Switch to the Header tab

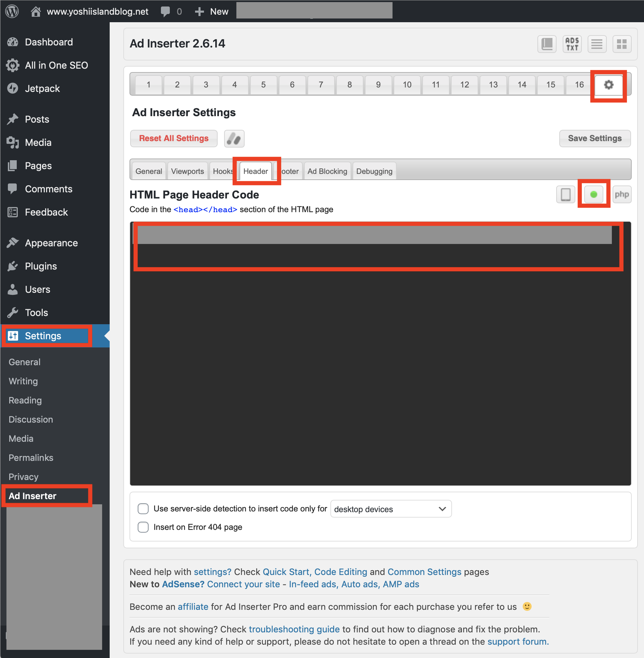point(256,171)
